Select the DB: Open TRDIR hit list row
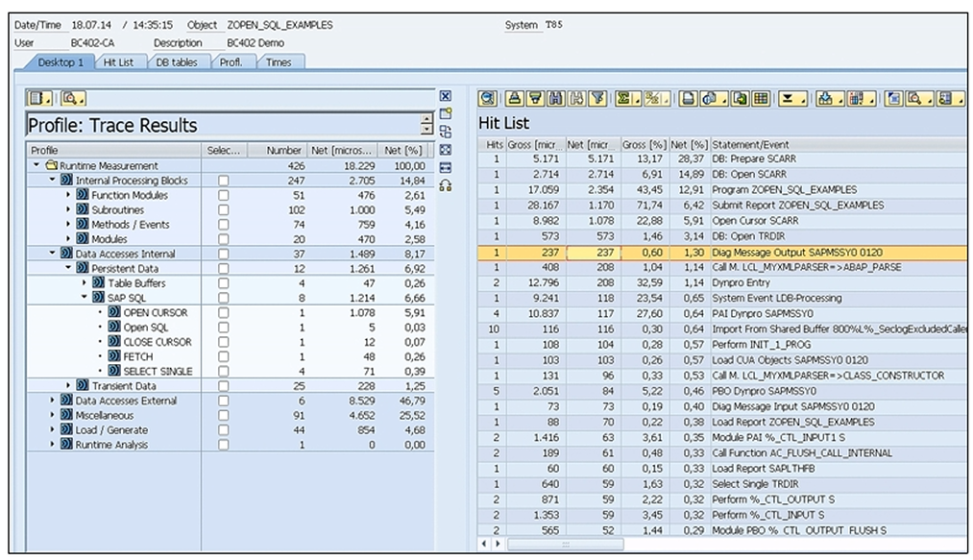The image size is (973, 560). [749, 236]
